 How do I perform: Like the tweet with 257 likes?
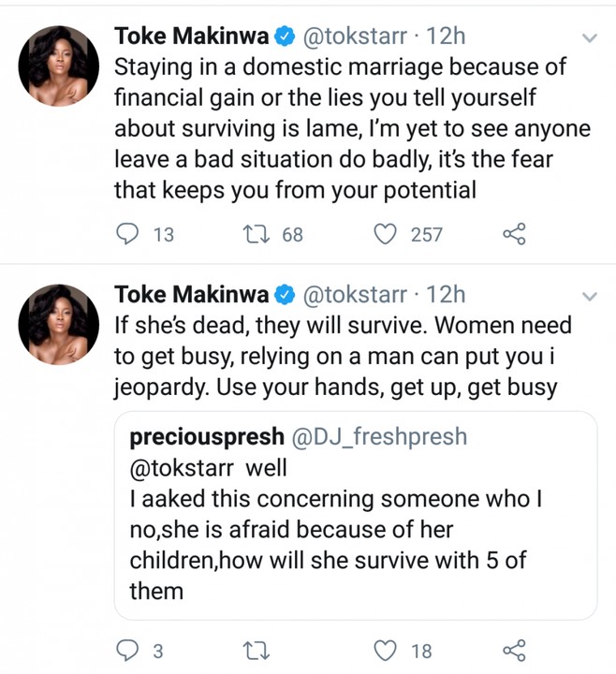pyautogui.click(x=385, y=234)
